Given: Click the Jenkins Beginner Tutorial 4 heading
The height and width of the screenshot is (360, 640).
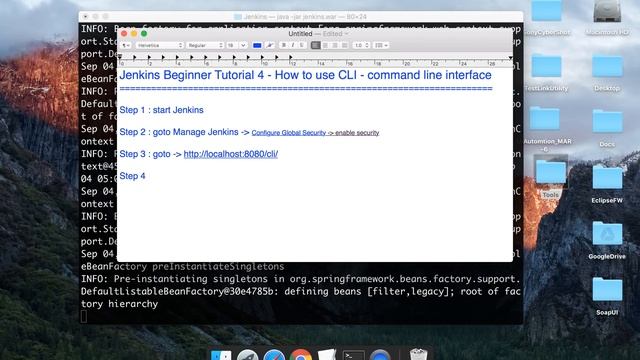Looking at the screenshot, I should tap(305, 75).
